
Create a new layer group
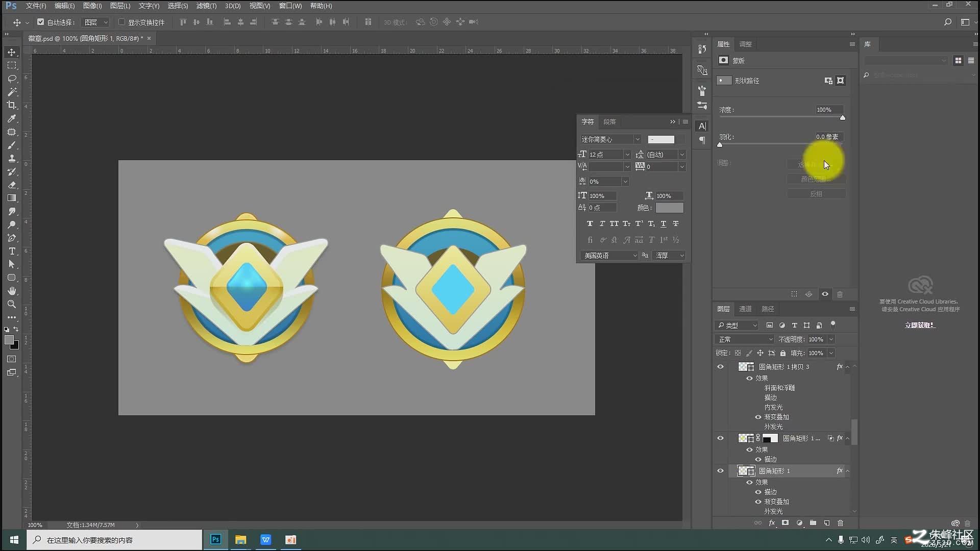pos(813,523)
